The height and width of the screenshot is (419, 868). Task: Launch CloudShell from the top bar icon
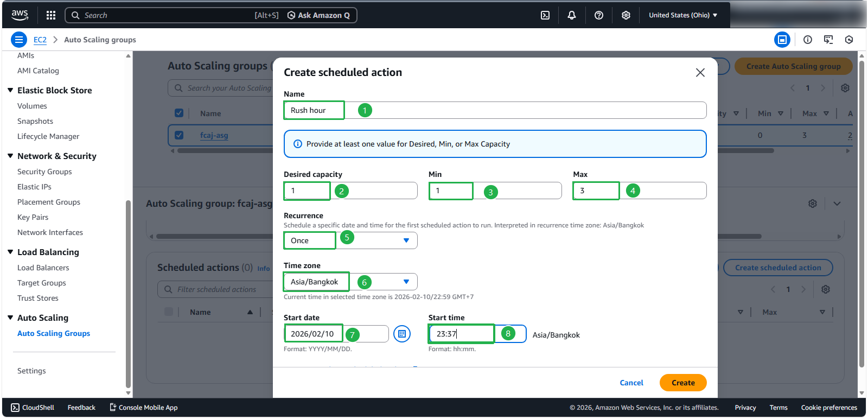[x=545, y=15]
